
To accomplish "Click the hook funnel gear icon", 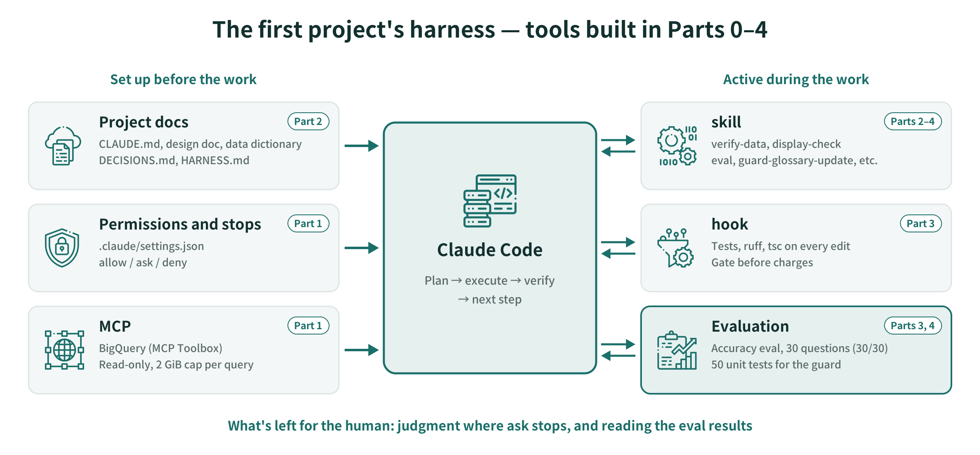I will (x=675, y=248).
